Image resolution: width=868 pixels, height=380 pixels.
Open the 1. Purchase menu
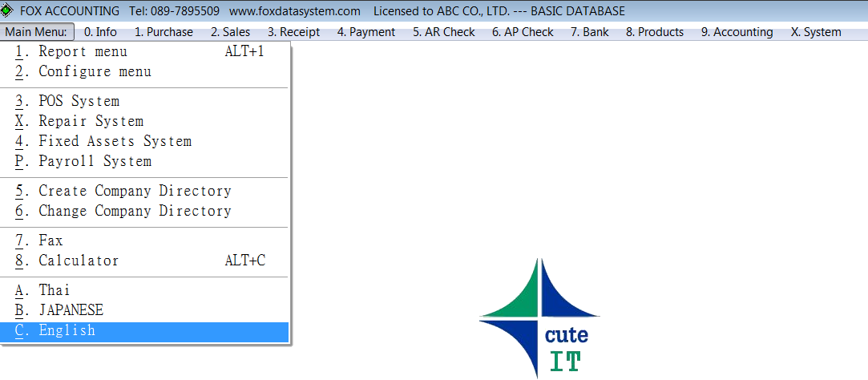point(164,32)
